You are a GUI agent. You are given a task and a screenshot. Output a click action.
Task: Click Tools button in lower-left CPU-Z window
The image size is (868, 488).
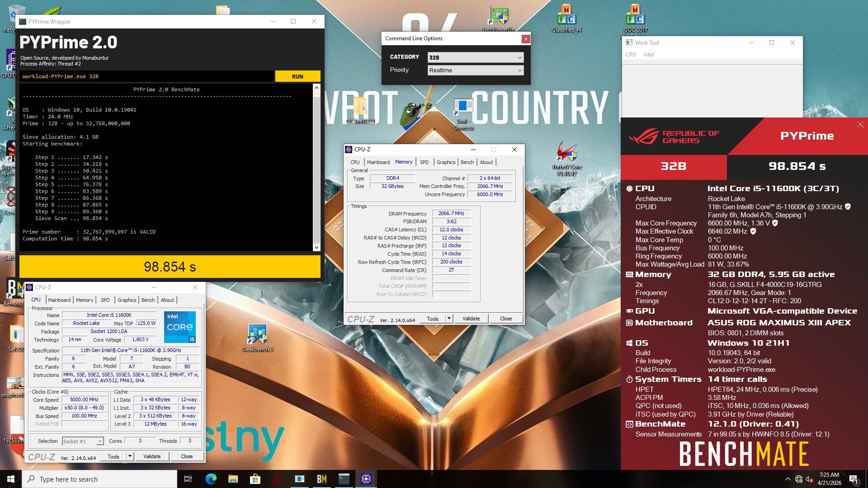(x=113, y=456)
